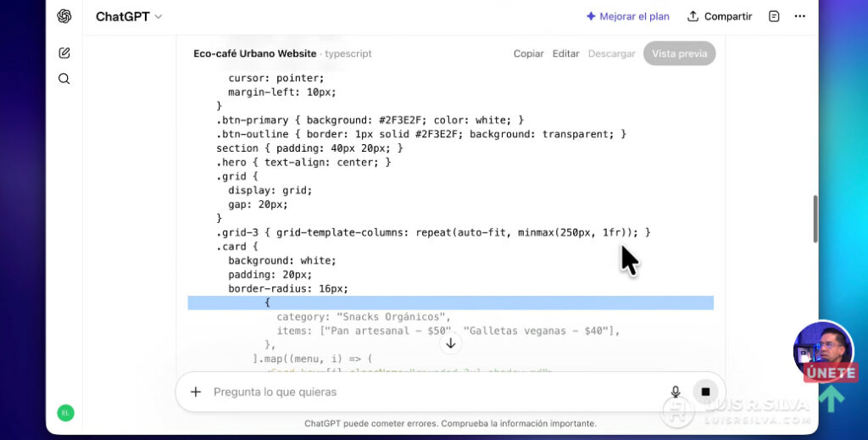This screenshot has height=440, width=868.
Task: Click the Compartir share button
Action: point(720,17)
